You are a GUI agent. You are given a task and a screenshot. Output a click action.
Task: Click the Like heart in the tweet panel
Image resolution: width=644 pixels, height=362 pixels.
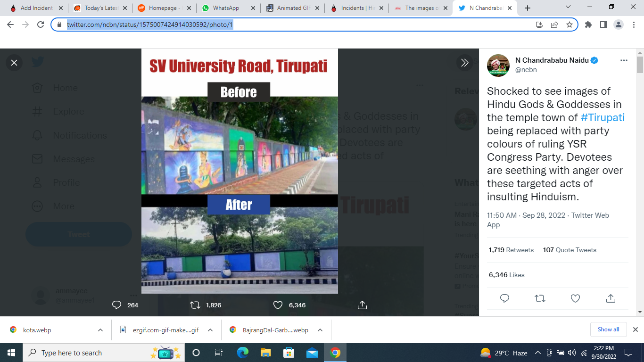(575, 298)
